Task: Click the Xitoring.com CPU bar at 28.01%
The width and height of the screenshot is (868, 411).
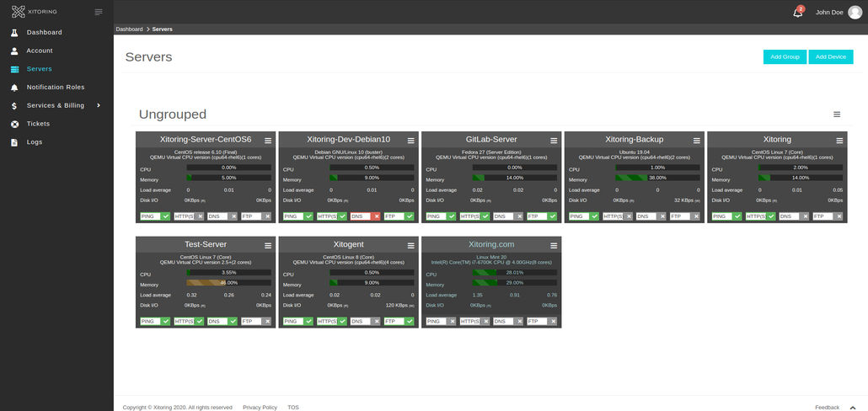Action: pyautogui.click(x=515, y=273)
